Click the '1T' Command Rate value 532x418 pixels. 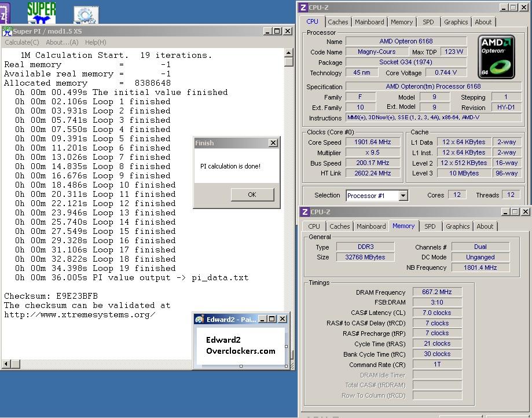(437, 364)
